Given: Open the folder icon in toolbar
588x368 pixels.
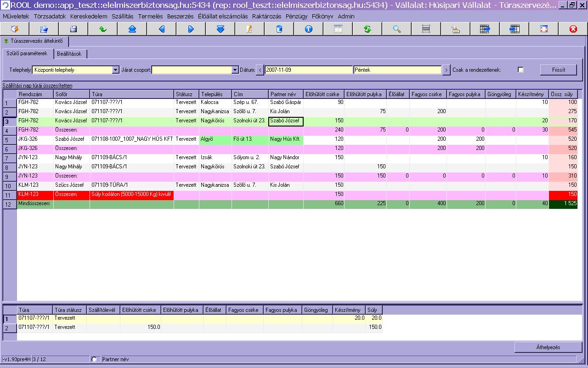Looking at the screenshot, I should point(44,29).
